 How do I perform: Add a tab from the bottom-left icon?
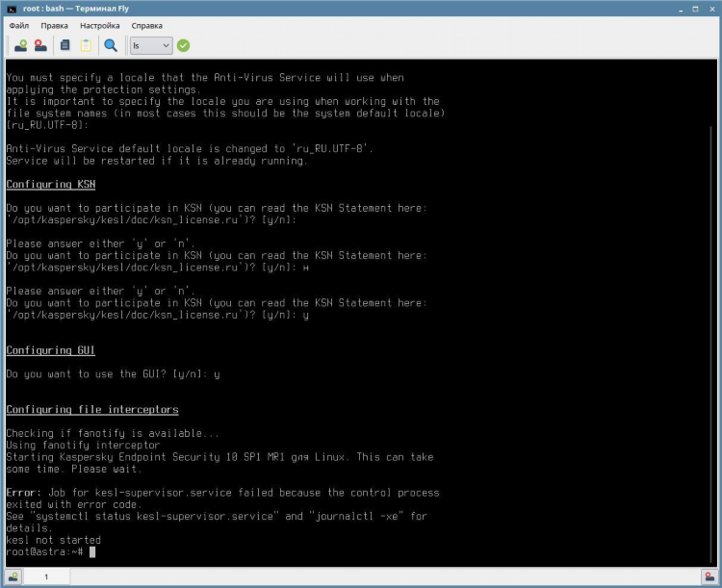(x=13, y=576)
